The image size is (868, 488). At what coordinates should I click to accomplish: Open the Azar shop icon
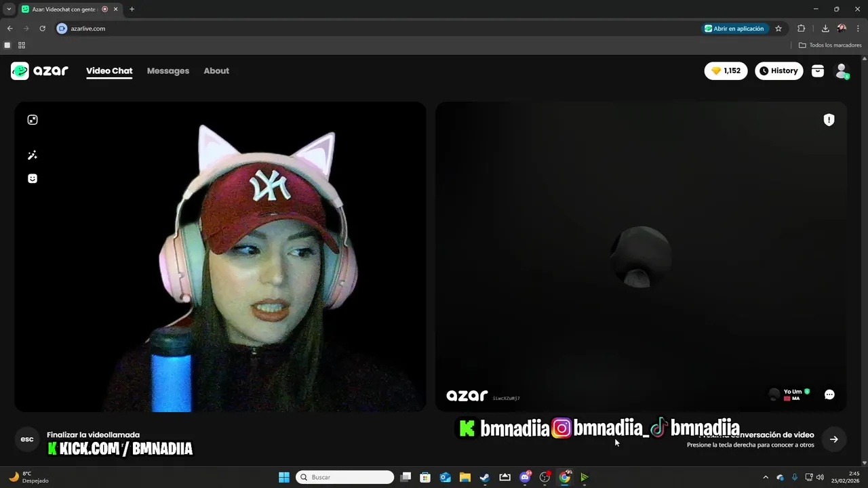pyautogui.click(x=818, y=70)
